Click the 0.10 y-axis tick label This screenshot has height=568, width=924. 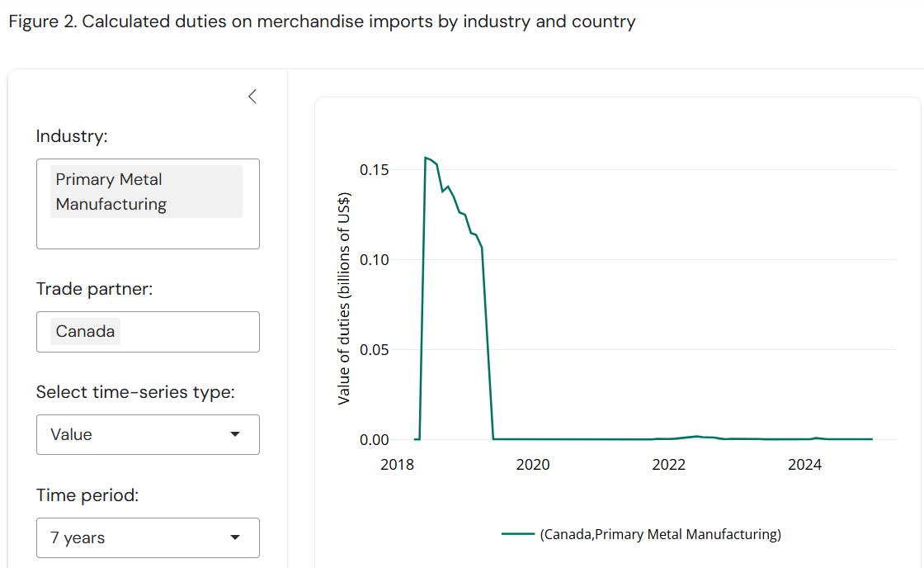(x=375, y=260)
